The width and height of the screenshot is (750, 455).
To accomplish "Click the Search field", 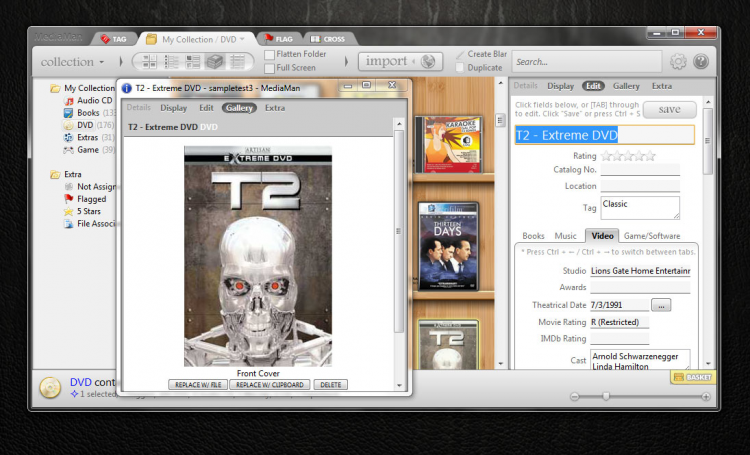I will pos(586,62).
